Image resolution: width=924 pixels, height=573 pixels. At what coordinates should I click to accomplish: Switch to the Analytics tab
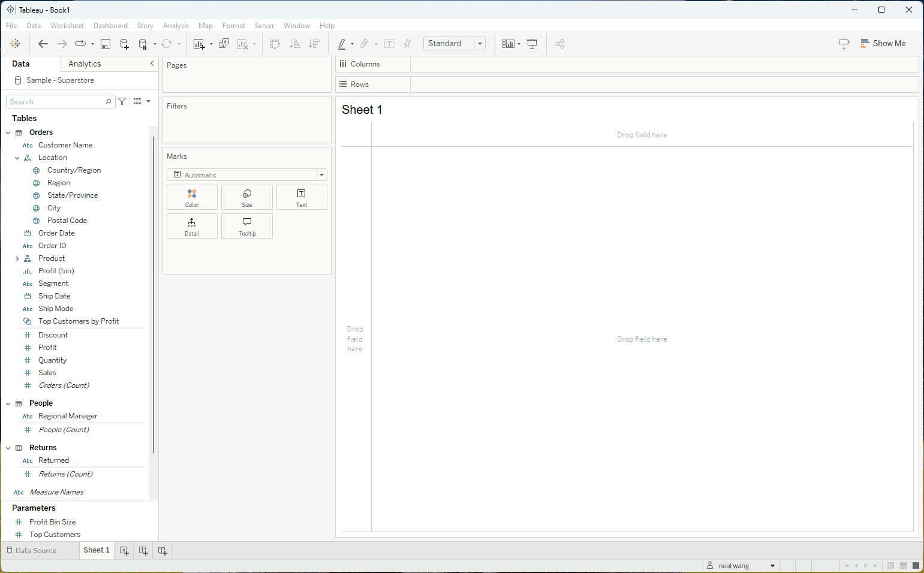[x=85, y=64]
